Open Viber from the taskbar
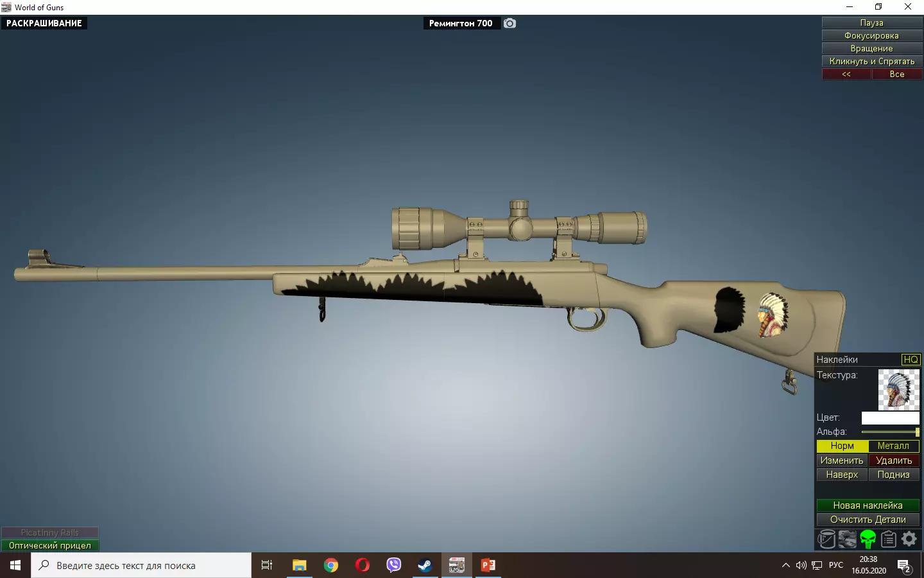This screenshot has height=578, width=924. pos(393,565)
